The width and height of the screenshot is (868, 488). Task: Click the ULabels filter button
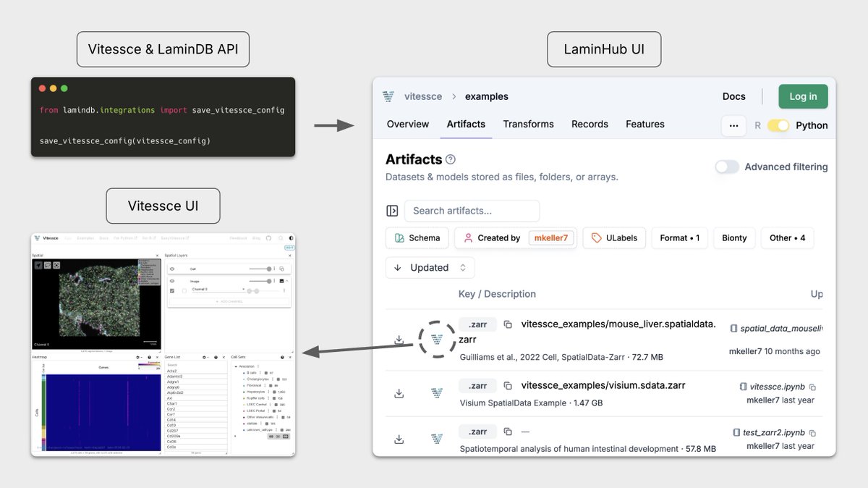tap(614, 237)
